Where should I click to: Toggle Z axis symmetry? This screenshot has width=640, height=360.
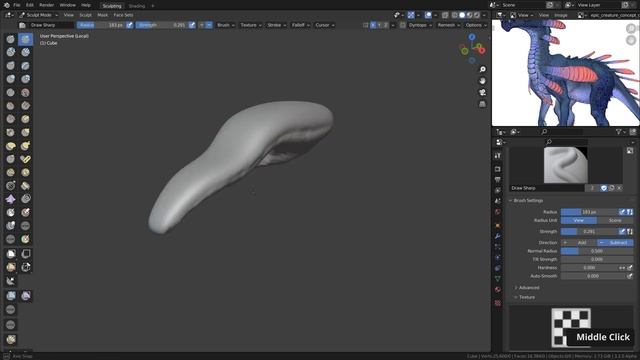click(385, 25)
